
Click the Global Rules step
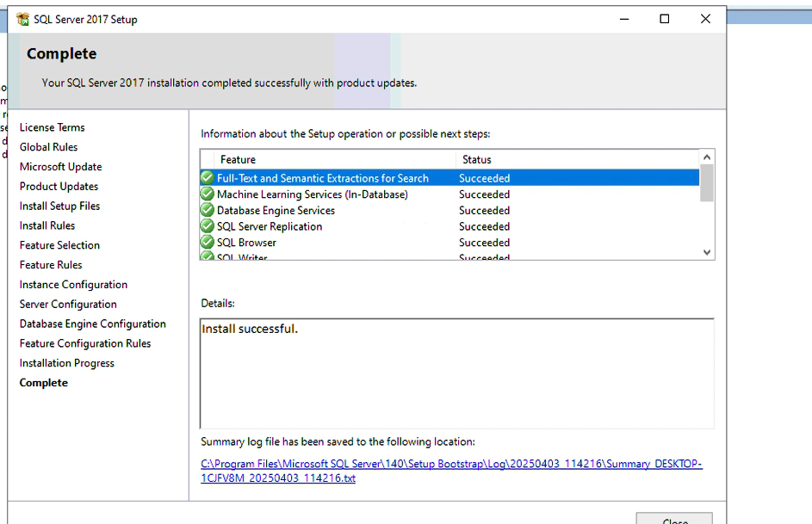click(49, 147)
